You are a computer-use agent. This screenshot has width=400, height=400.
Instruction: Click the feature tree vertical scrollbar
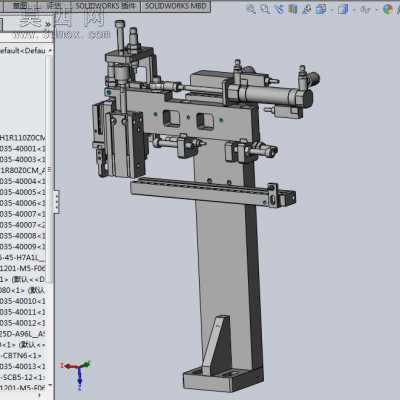click(x=49, y=168)
